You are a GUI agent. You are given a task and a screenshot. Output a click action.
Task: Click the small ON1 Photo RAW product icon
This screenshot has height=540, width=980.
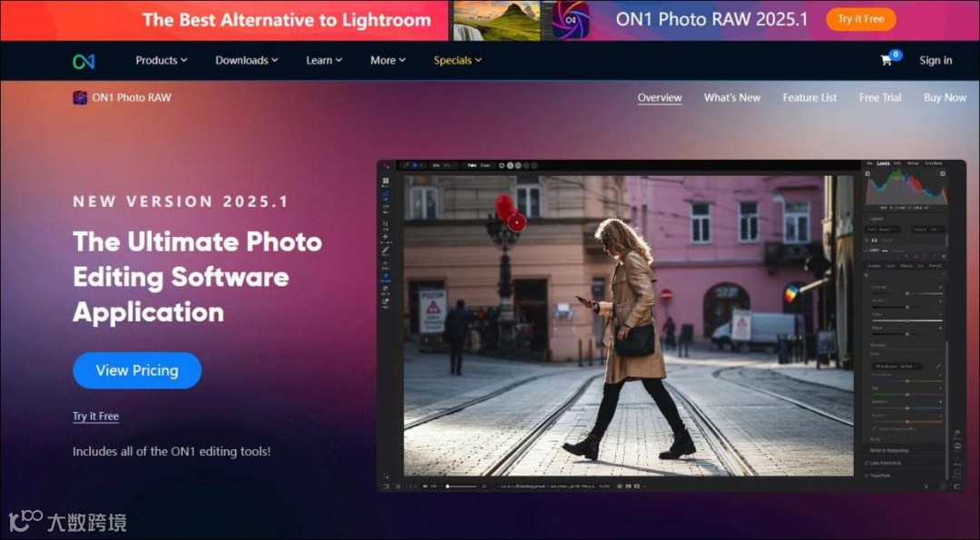click(x=80, y=97)
